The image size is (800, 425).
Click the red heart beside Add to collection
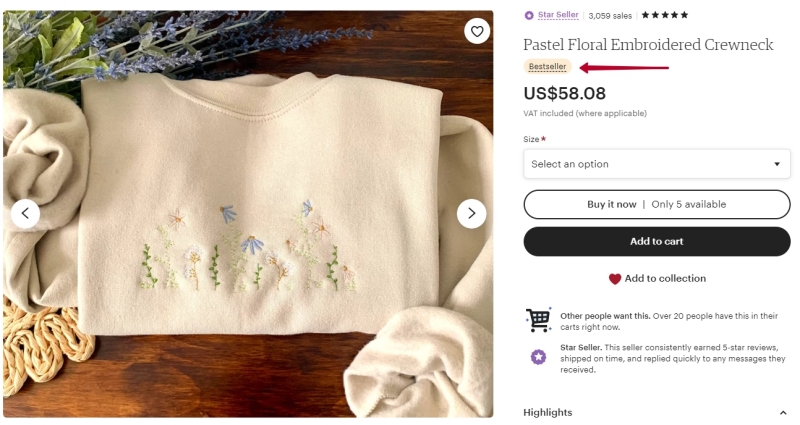coord(614,279)
